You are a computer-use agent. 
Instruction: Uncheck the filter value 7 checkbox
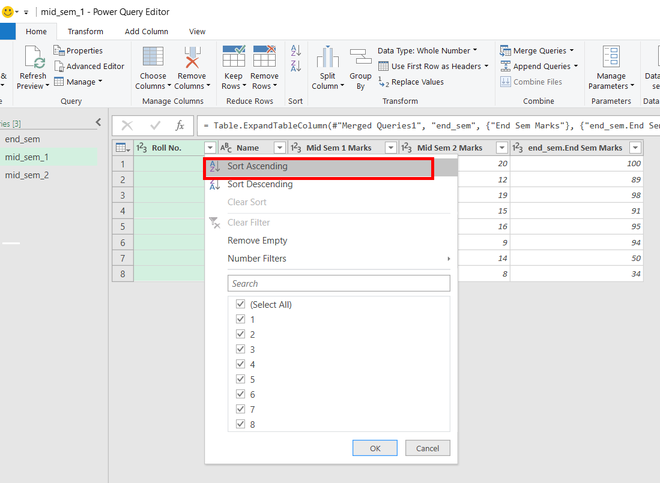click(x=240, y=409)
